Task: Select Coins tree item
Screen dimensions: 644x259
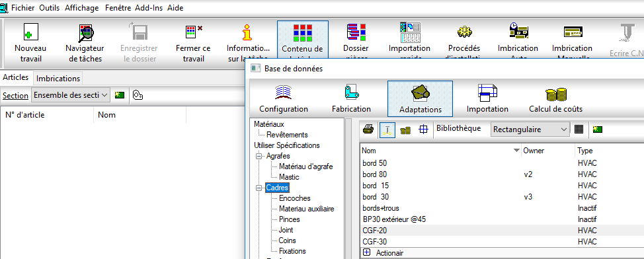Action: (287, 240)
